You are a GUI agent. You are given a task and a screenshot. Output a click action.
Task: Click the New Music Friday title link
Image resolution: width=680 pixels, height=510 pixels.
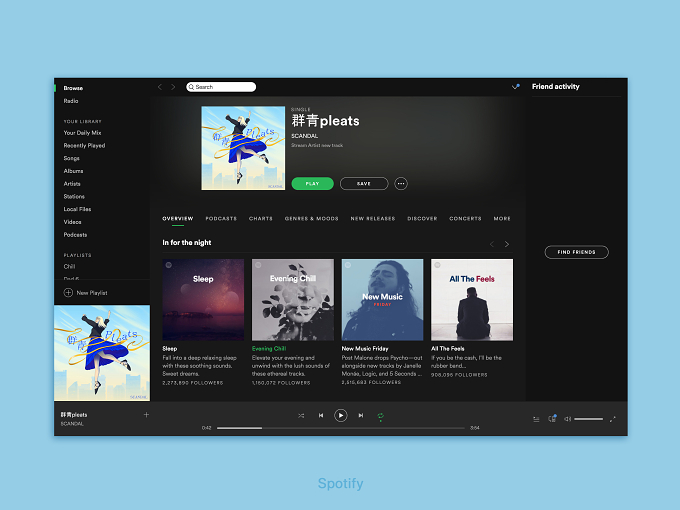click(365, 348)
